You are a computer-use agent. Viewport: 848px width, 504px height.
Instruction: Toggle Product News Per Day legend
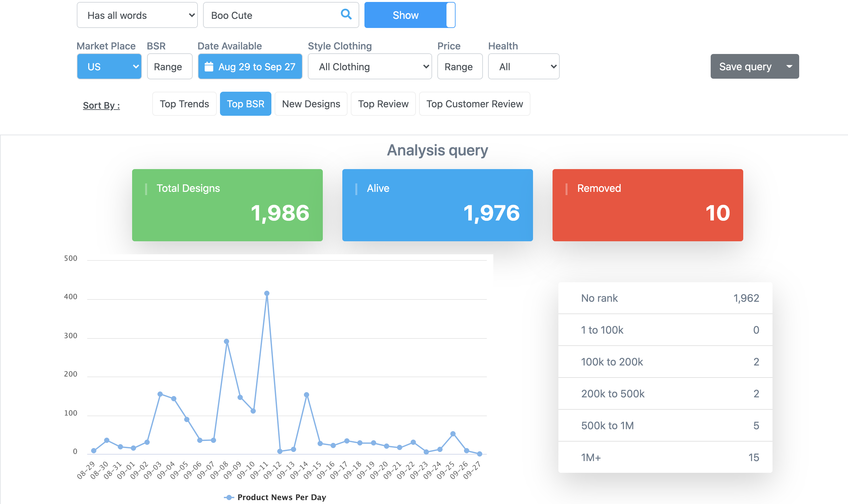(x=275, y=497)
